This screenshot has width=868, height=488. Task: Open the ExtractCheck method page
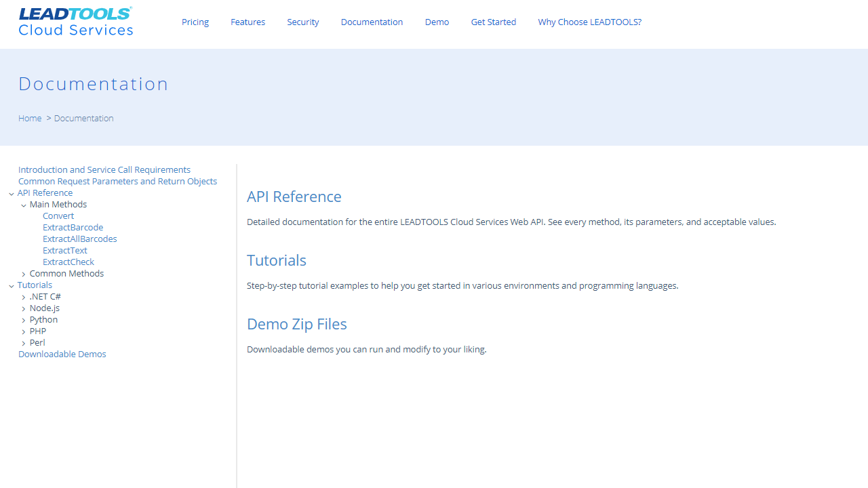tap(68, 262)
